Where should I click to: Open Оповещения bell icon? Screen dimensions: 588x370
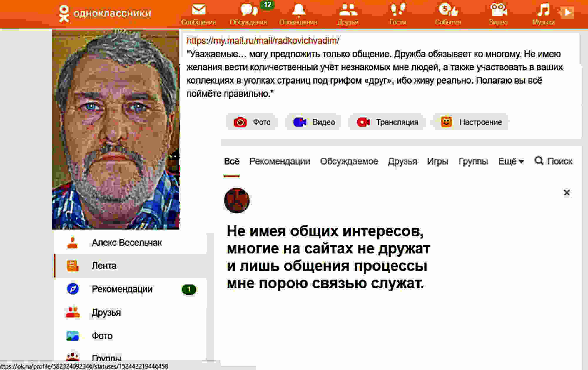[x=298, y=10]
